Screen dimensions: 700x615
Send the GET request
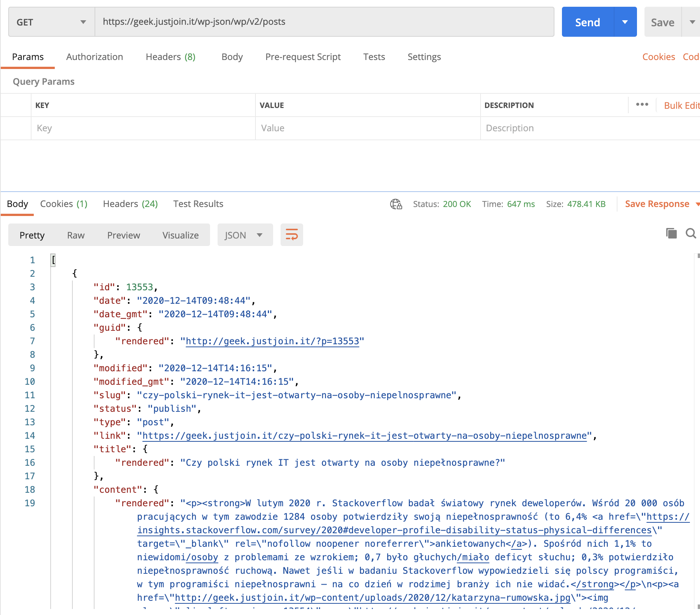coord(587,22)
